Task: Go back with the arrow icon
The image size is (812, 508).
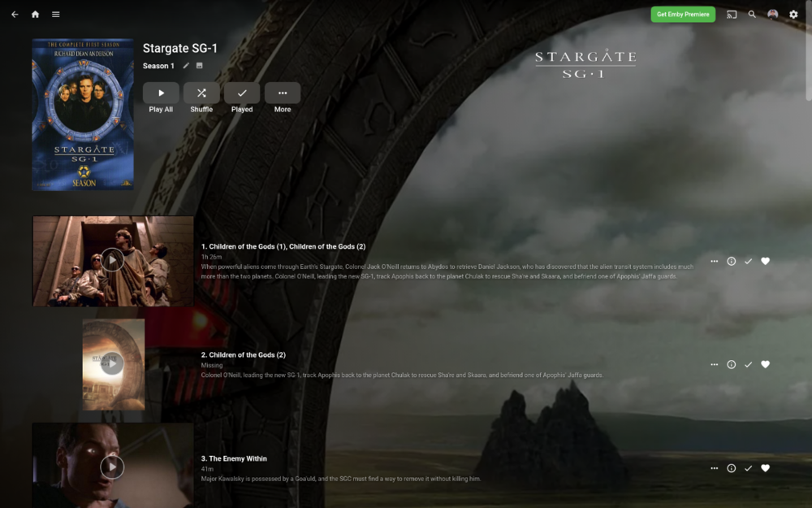Action: point(13,14)
